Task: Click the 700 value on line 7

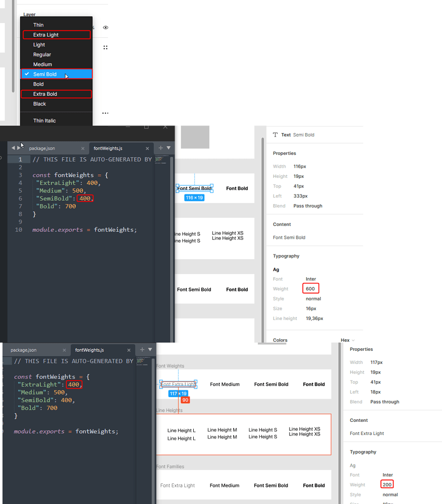Action: (x=71, y=206)
